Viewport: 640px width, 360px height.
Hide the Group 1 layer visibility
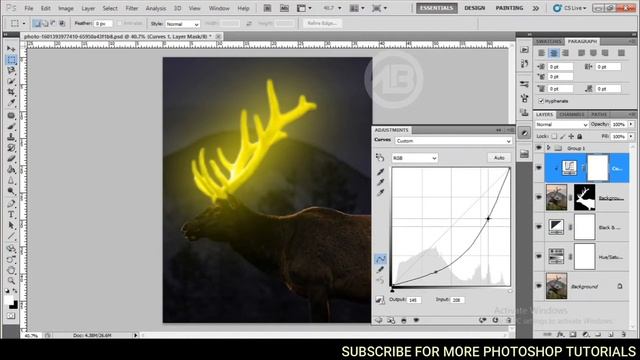click(x=539, y=148)
